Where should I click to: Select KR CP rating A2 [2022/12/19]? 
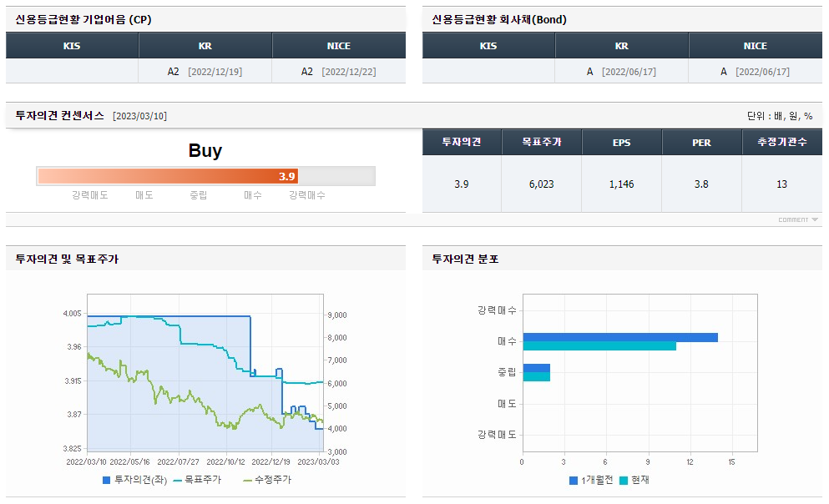point(205,71)
